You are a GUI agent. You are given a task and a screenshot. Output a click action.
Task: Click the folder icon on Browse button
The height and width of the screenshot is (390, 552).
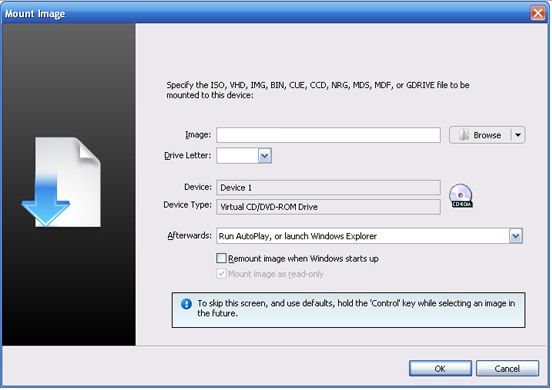pos(464,135)
